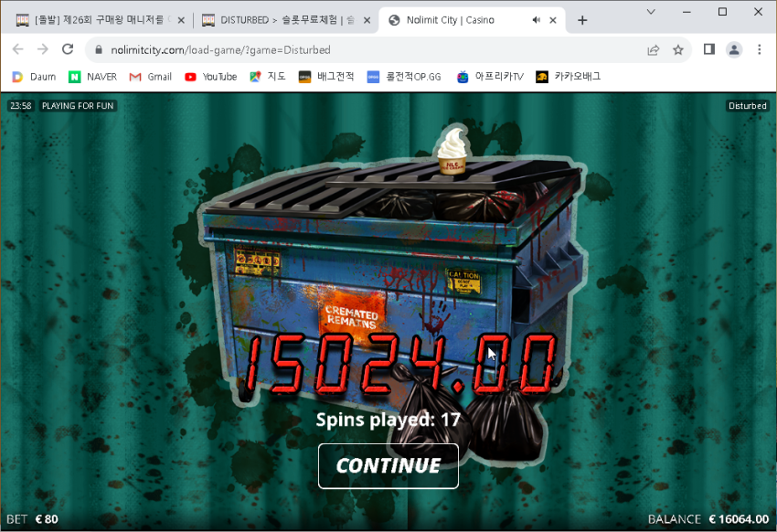
Task: Click the BET €80 display
Action: 33,519
